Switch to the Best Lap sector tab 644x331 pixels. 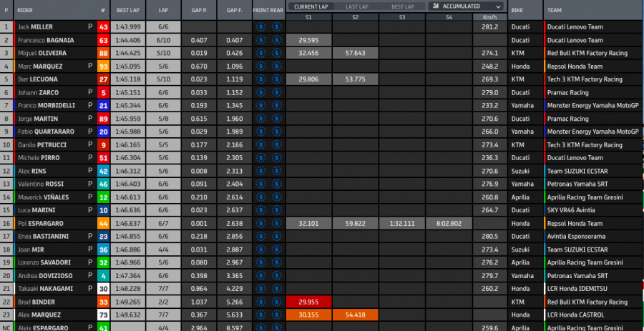(401, 6)
